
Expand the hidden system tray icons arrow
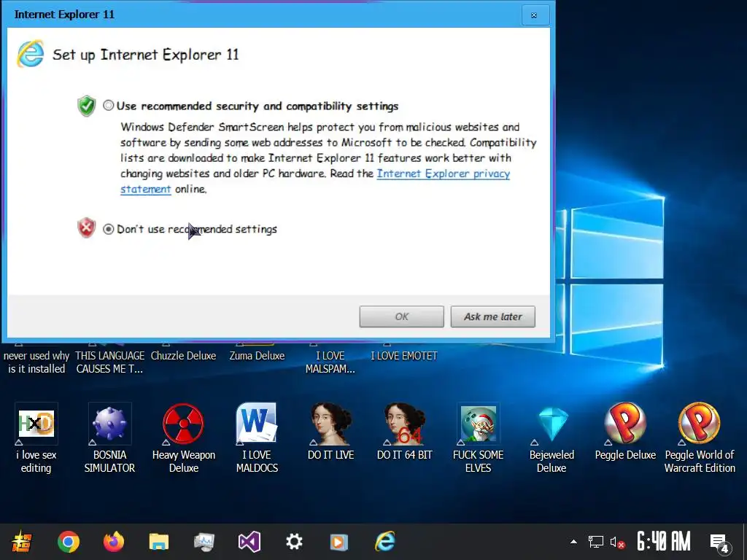(x=573, y=542)
